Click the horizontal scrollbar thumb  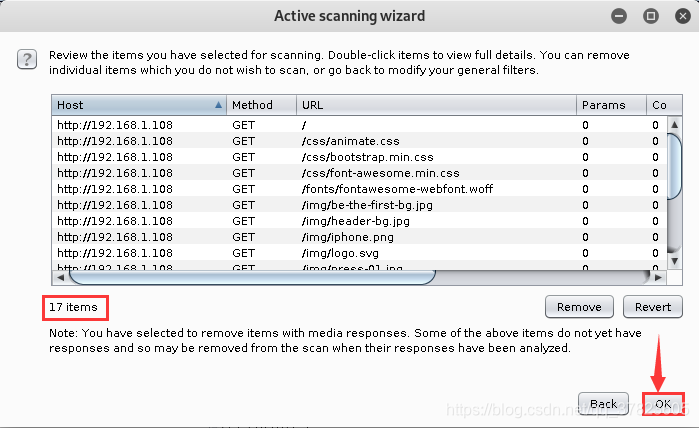[252, 277]
